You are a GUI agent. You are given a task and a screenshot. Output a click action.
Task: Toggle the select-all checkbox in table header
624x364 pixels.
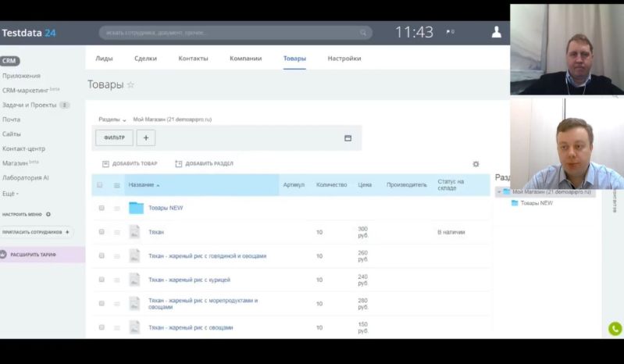click(100, 185)
